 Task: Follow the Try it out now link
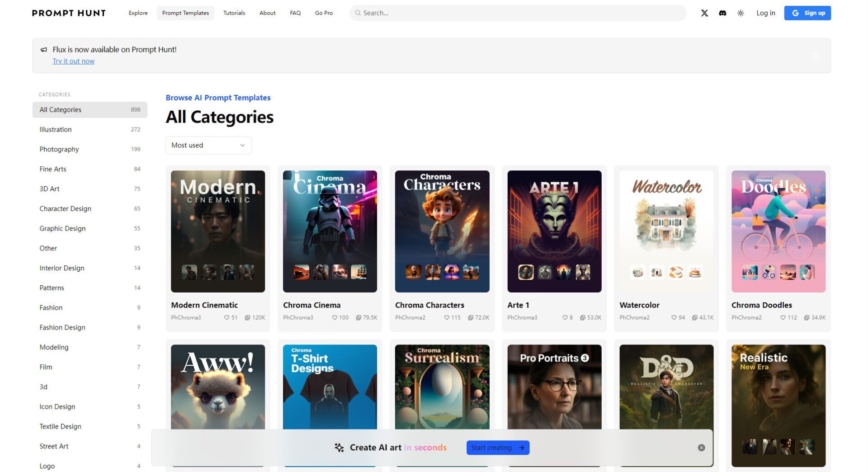(73, 61)
